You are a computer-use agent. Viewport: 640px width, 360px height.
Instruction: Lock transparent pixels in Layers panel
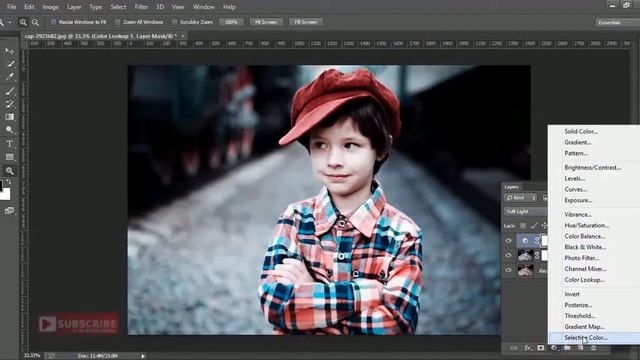pyautogui.click(x=523, y=226)
